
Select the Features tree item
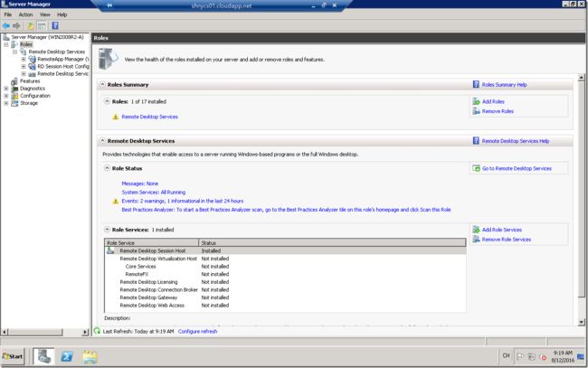tap(30, 81)
